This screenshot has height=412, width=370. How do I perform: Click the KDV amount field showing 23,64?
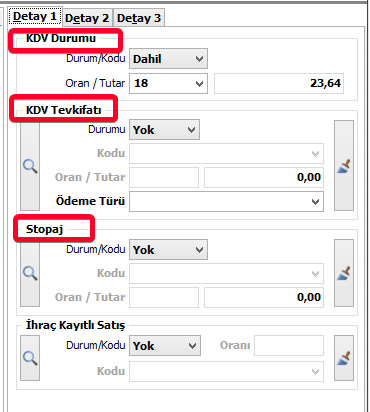click(x=279, y=83)
